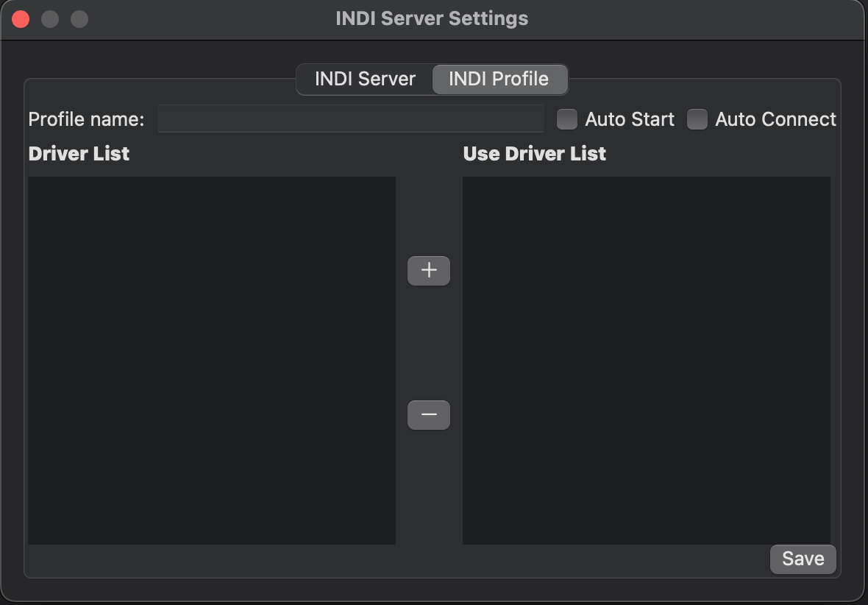868x605 pixels.
Task: Save the INDI profile
Action: click(803, 559)
